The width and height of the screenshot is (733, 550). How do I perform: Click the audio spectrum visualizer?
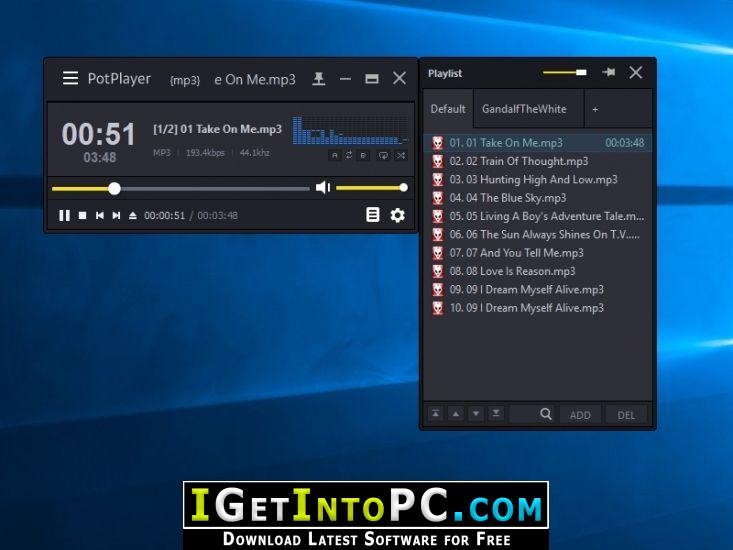[x=350, y=130]
